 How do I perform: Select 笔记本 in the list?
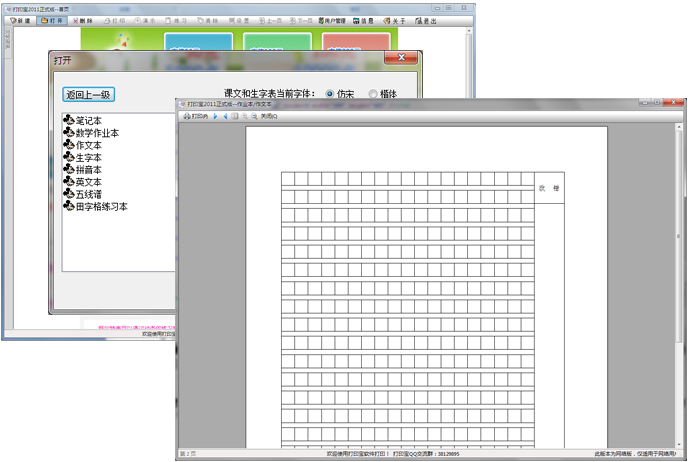tap(88, 121)
